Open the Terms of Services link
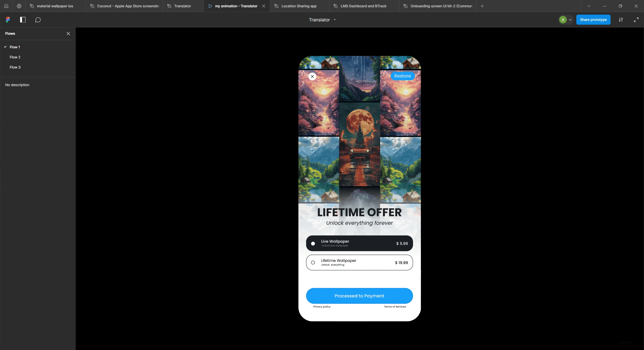 (x=394, y=306)
